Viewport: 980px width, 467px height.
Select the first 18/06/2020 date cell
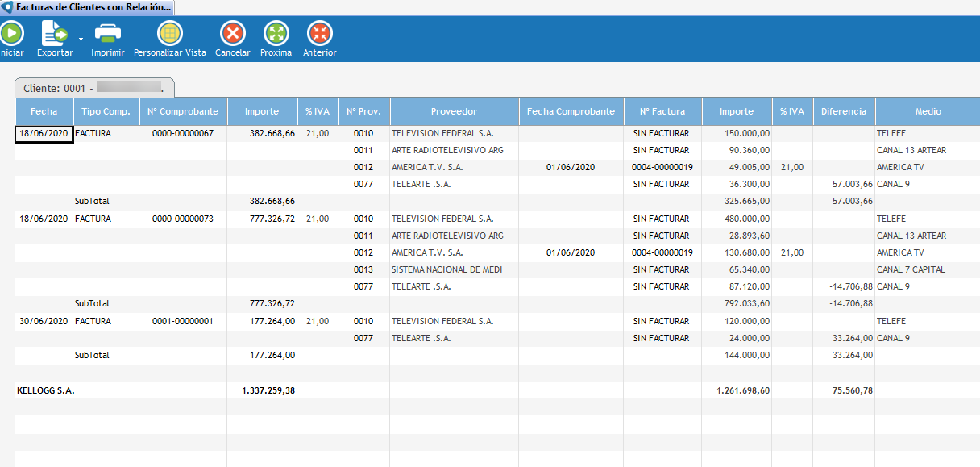[44, 134]
